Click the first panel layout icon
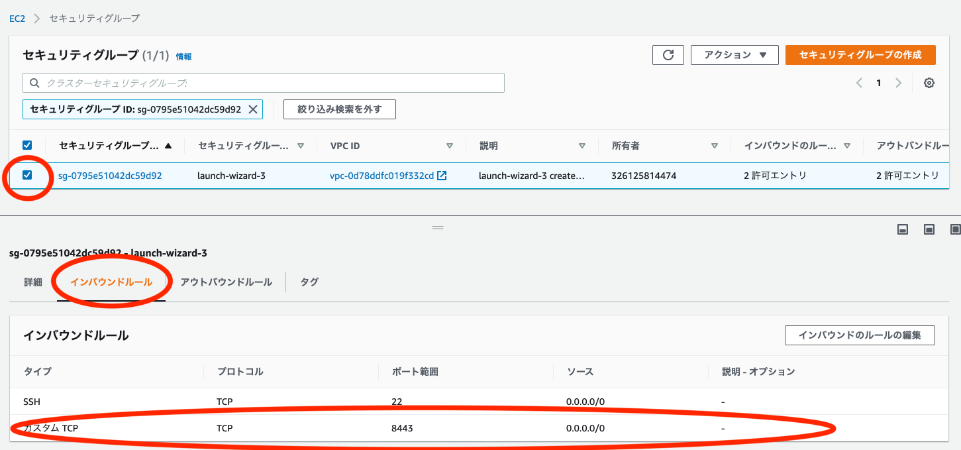The height and width of the screenshot is (450, 961). 902,230
